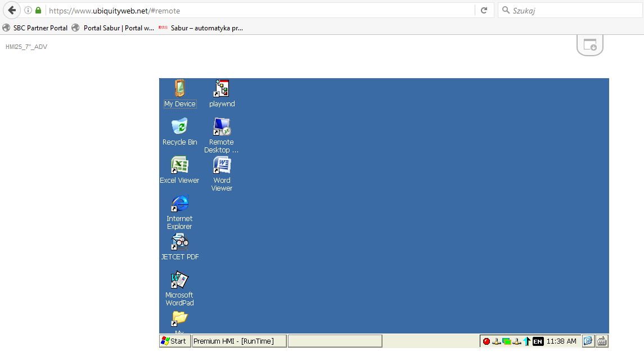The height and width of the screenshot is (356, 644).
Task: Click the red circle tray icon
Action: (487, 341)
